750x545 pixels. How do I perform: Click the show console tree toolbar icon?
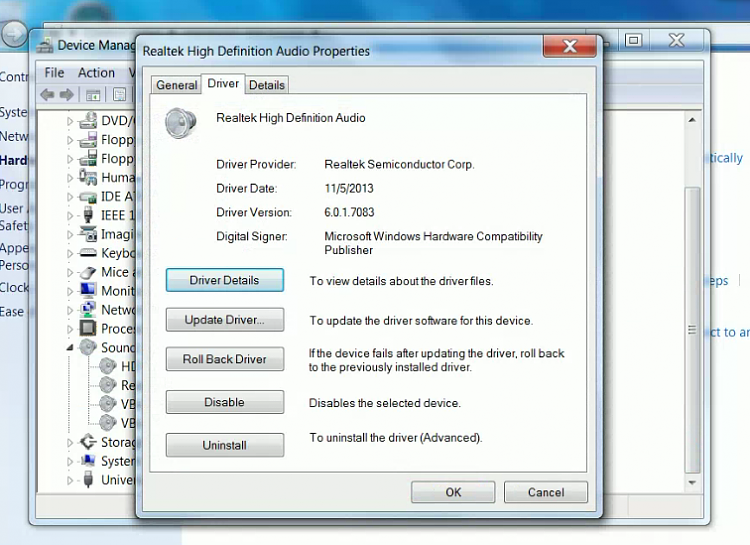pos(93,95)
